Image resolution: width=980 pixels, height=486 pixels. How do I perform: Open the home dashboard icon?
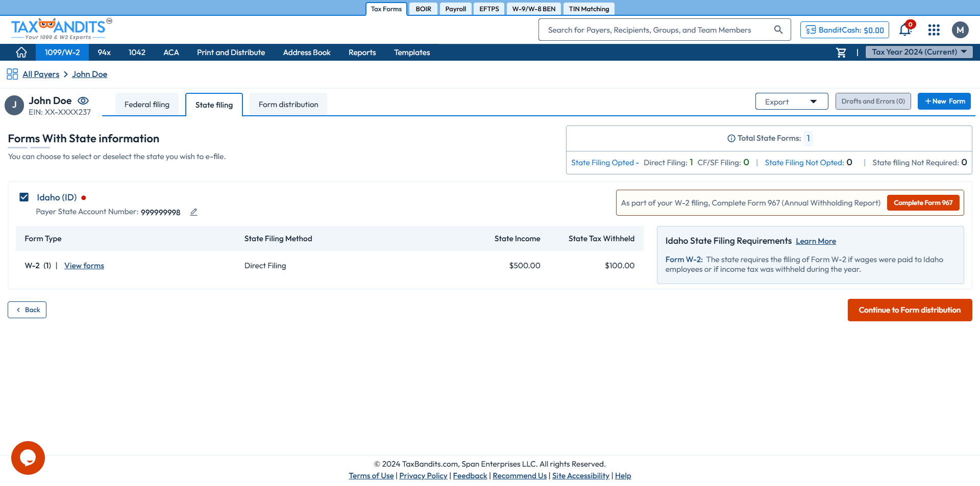coord(21,53)
